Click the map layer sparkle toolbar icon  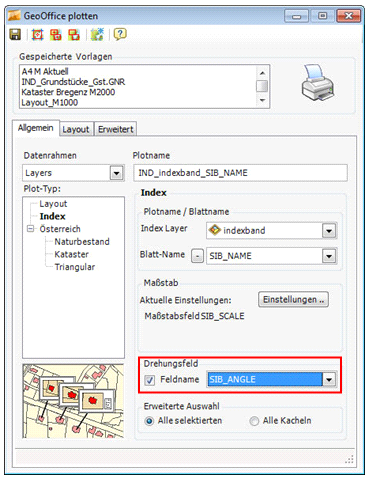(x=97, y=34)
